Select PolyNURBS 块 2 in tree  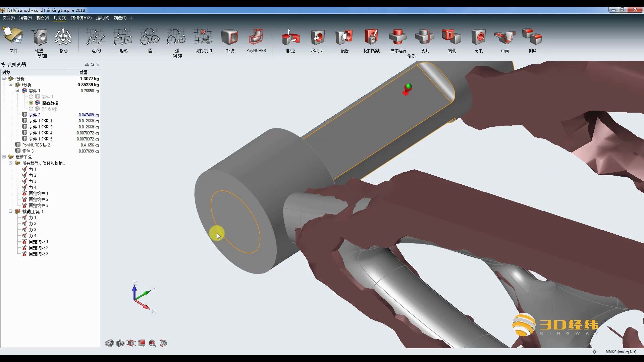pyautogui.click(x=36, y=145)
